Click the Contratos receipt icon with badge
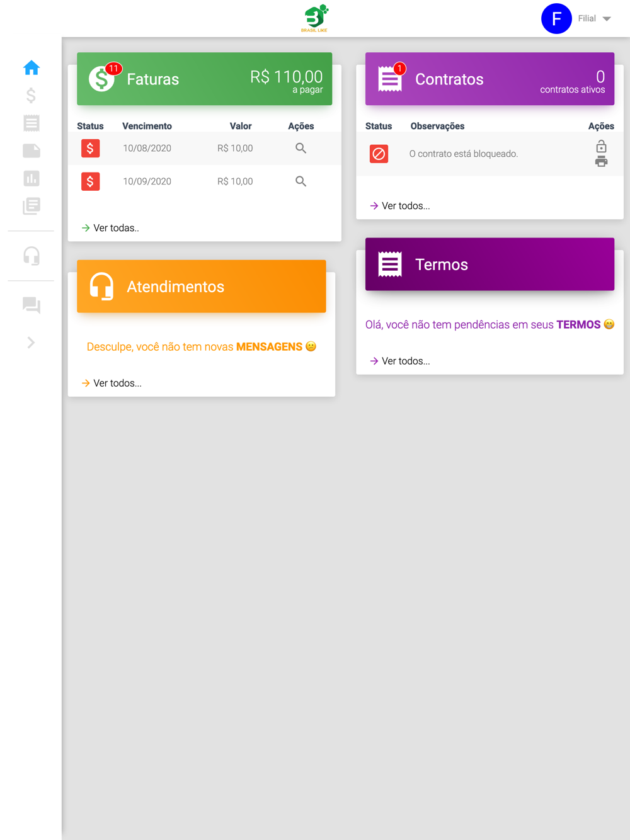 tap(390, 79)
